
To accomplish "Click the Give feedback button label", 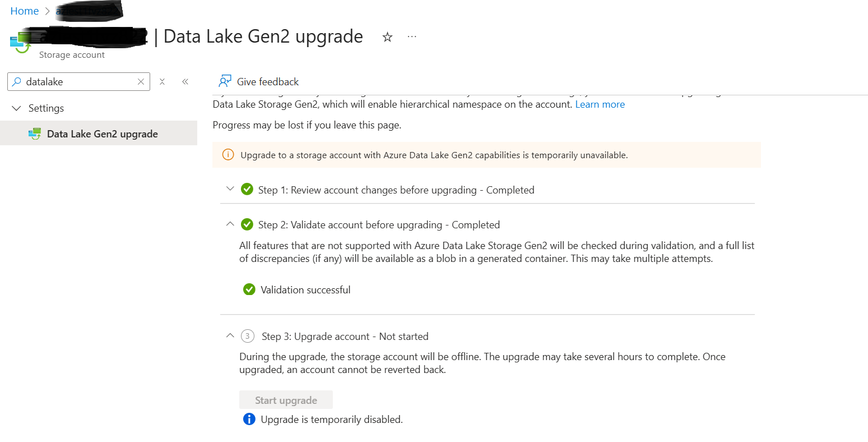I will click(x=268, y=82).
